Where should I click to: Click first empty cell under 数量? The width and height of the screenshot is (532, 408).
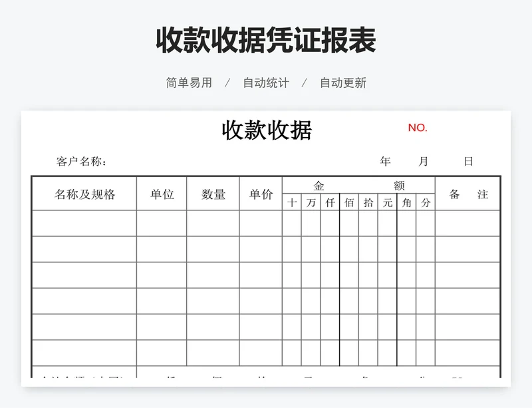(213, 223)
